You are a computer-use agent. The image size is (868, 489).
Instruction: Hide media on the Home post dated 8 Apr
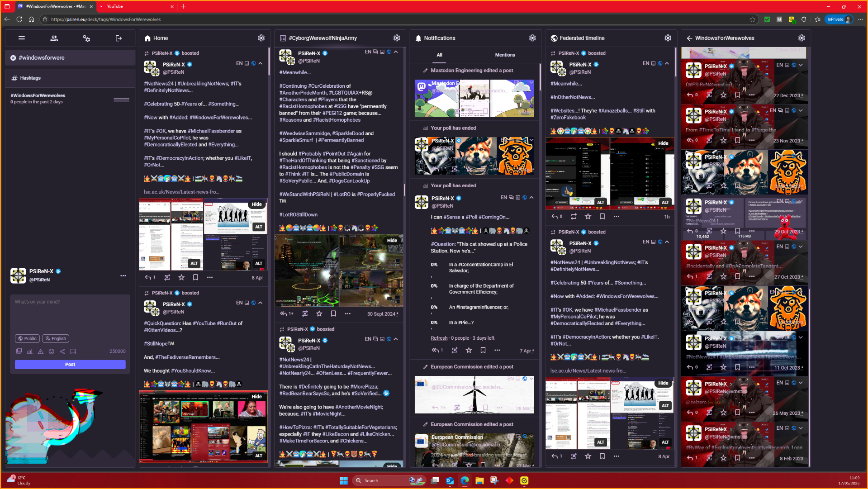point(256,204)
